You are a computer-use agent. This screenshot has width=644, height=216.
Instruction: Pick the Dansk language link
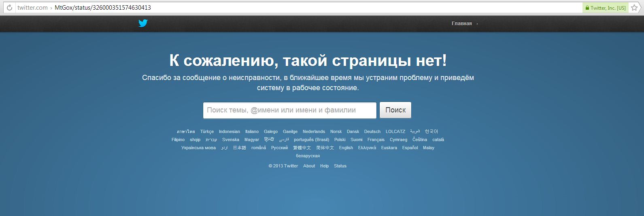(x=353, y=131)
